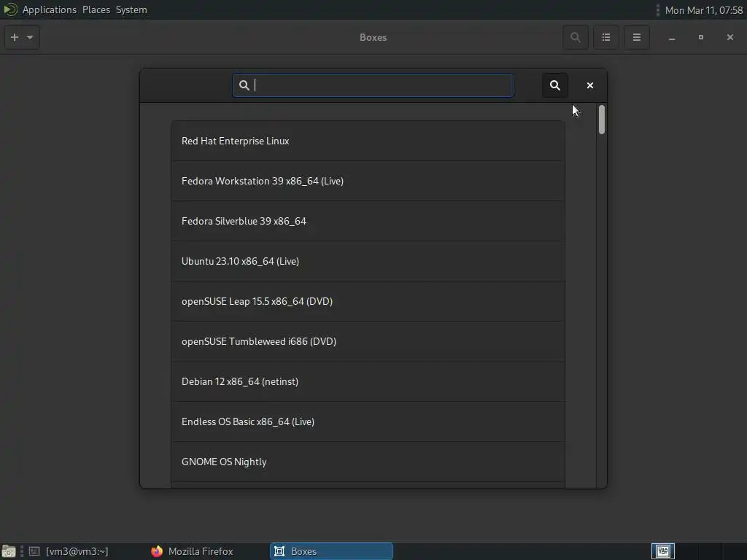Switch to list view in Boxes header
747x560 pixels.
point(606,37)
